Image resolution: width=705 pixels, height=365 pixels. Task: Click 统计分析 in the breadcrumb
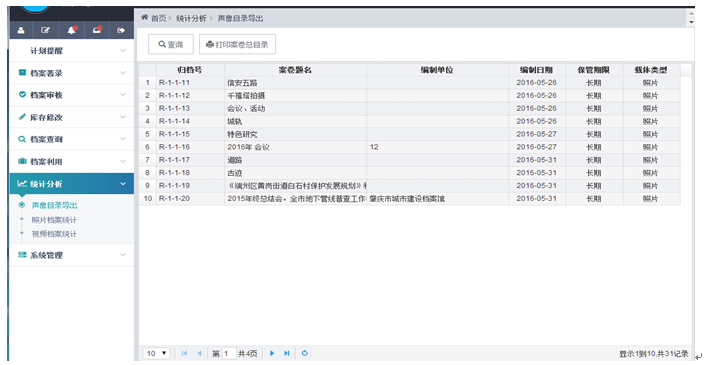tap(191, 18)
